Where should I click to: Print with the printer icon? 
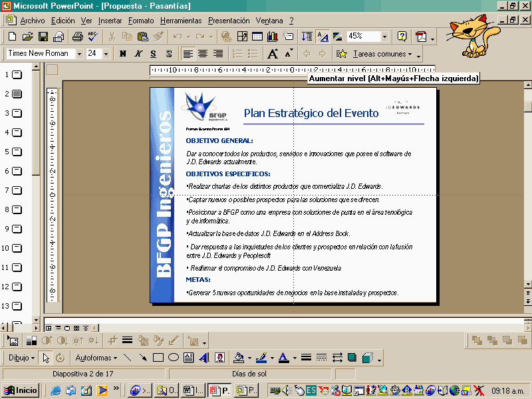tap(78, 37)
